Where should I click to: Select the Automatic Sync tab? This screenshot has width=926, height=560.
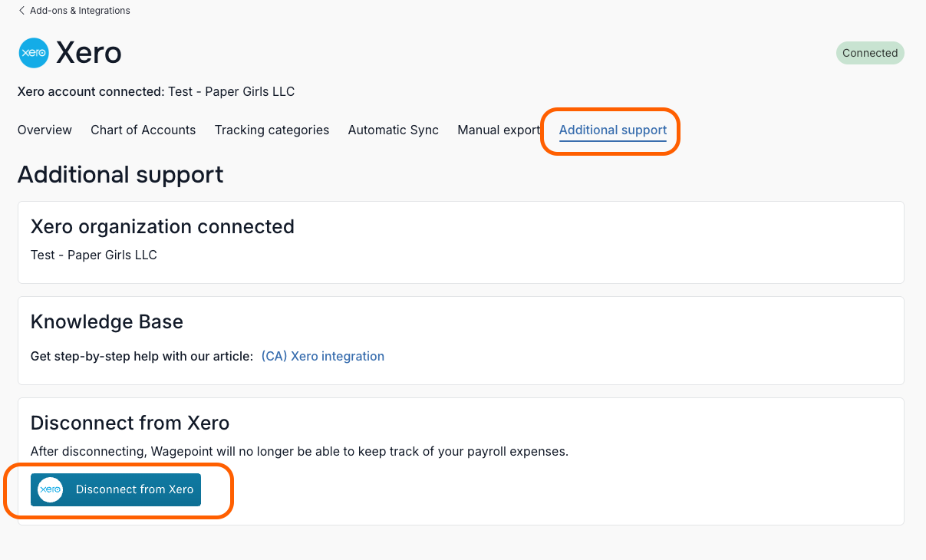pyautogui.click(x=393, y=130)
